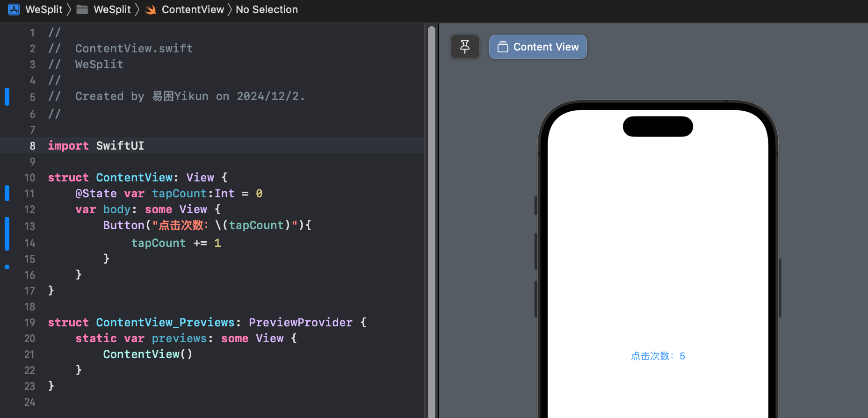Click the blue change bar beside line 5
This screenshot has height=418, width=868.
point(7,97)
